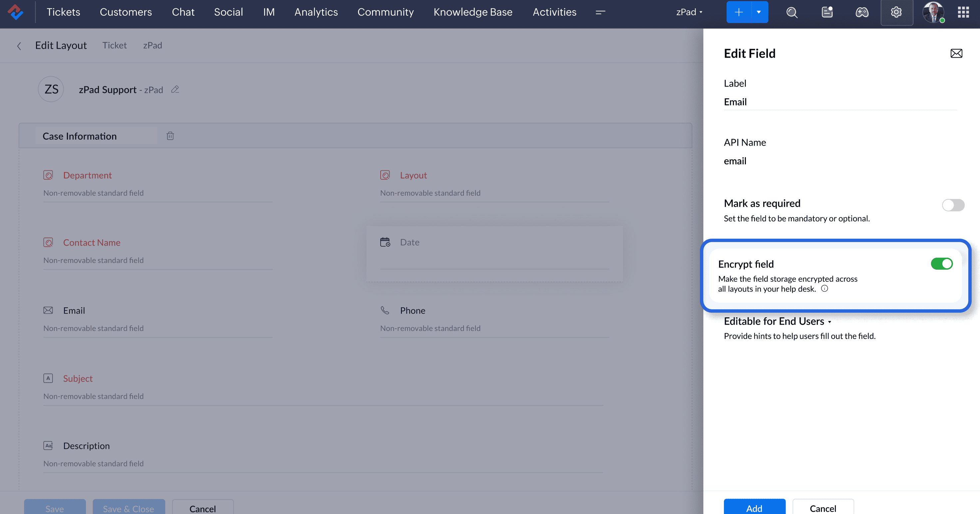Image resolution: width=980 pixels, height=514 pixels.
Task: Open the app launcher grid icon
Action: click(x=963, y=12)
